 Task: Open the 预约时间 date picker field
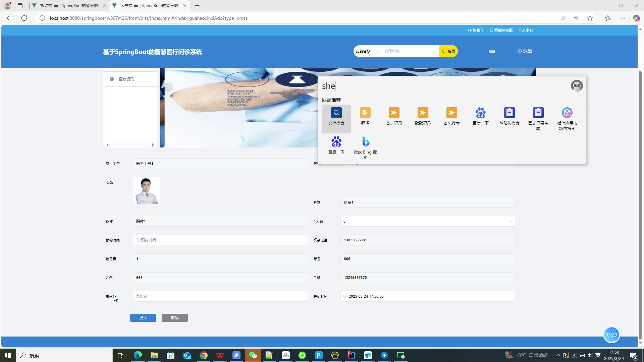coord(220,240)
